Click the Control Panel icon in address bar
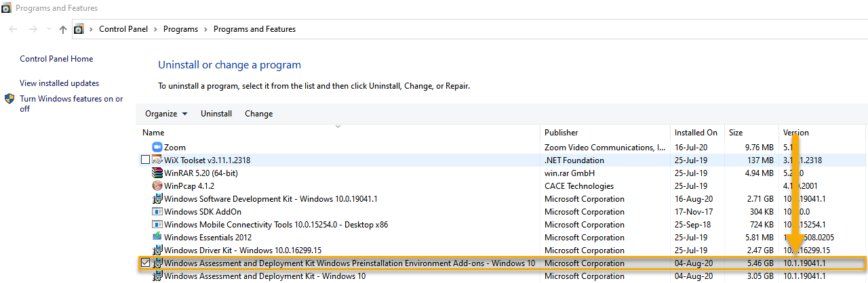This screenshot has height=283, width=868. pos(79,29)
